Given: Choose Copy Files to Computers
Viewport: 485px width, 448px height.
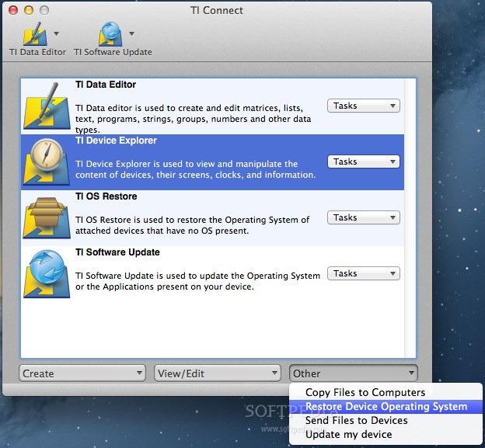Looking at the screenshot, I should click(386, 392).
